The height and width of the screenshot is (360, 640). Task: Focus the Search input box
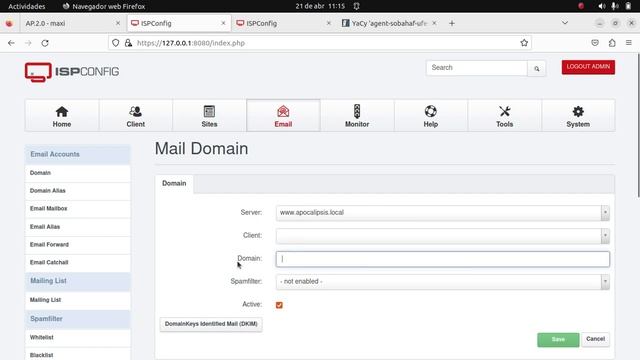(x=477, y=68)
